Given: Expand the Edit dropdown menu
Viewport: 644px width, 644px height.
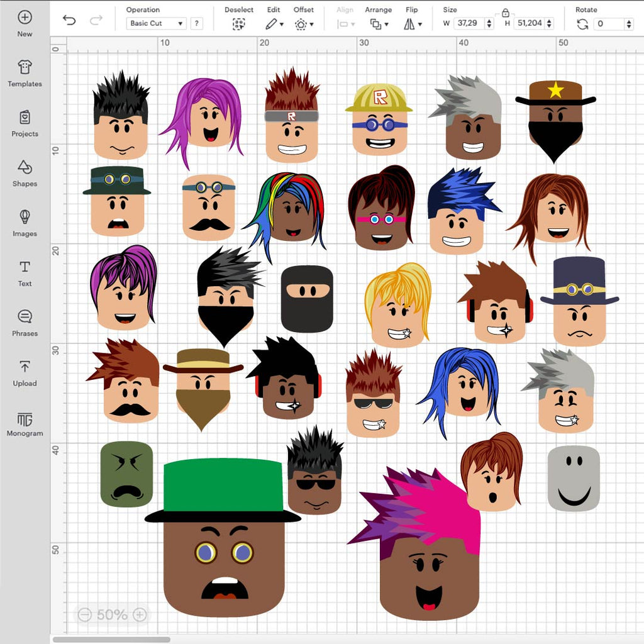Looking at the screenshot, I should tap(274, 24).
